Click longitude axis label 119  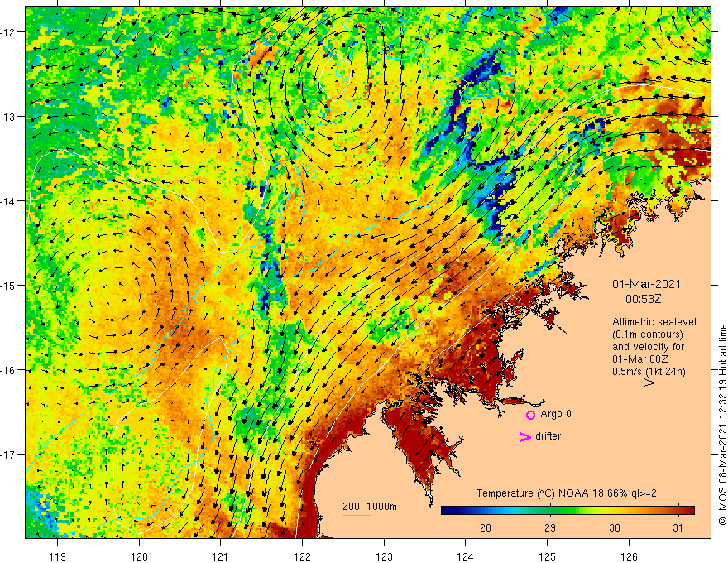click(x=58, y=556)
